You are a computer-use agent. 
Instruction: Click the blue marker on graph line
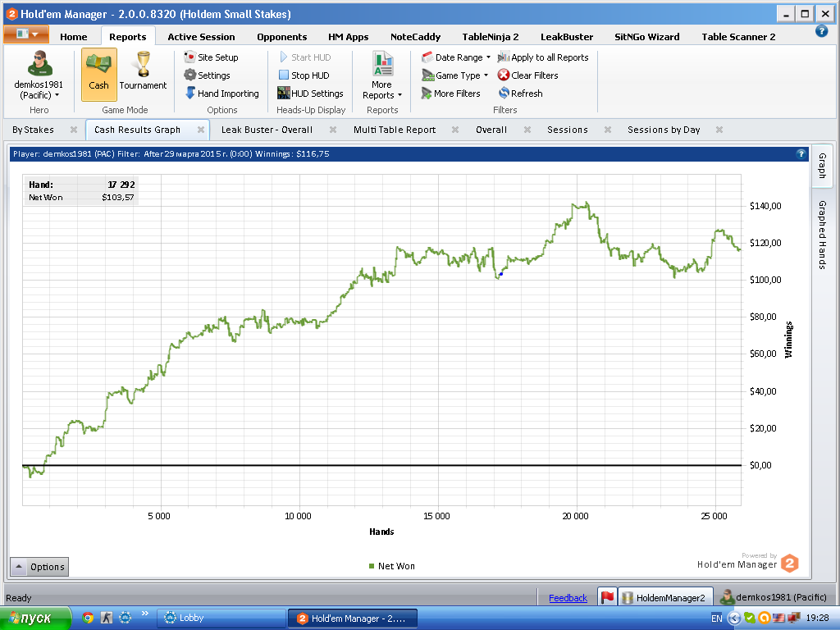tap(501, 274)
